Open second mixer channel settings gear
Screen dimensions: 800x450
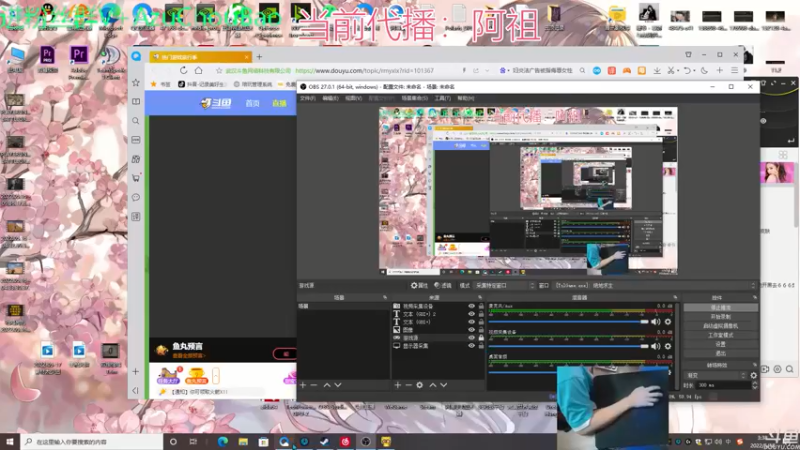pos(668,346)
